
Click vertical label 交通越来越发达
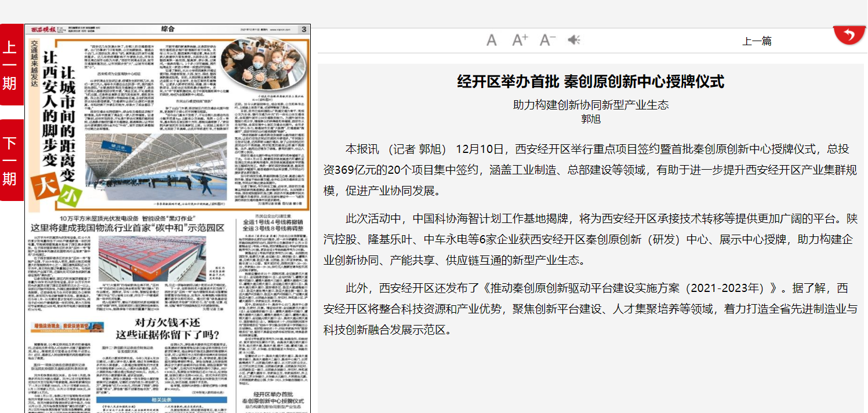[x=34, y=64]
